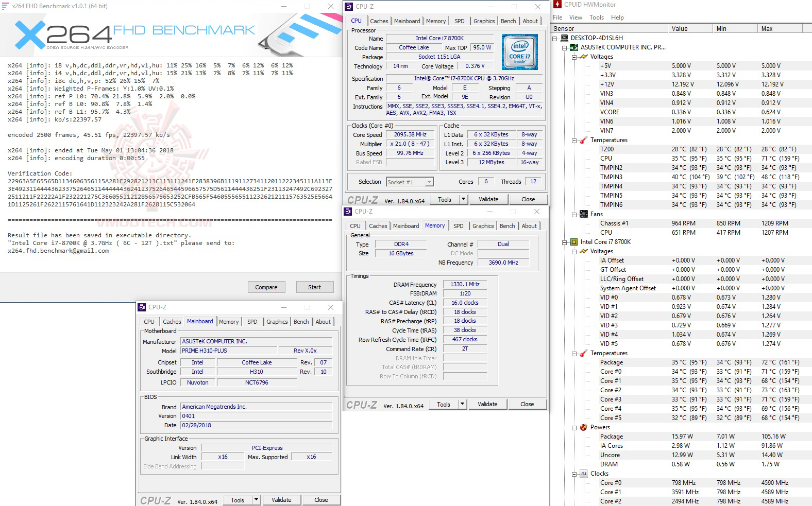Click the Fans icon in HWMonitor

(x=584, y=214)
